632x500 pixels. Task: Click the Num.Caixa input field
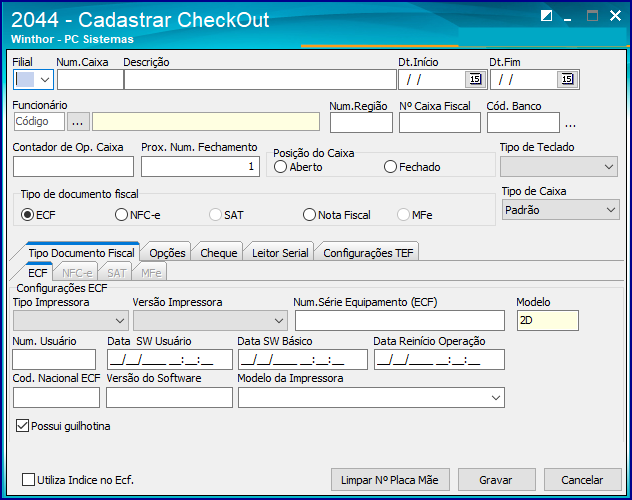coord(90,79)
